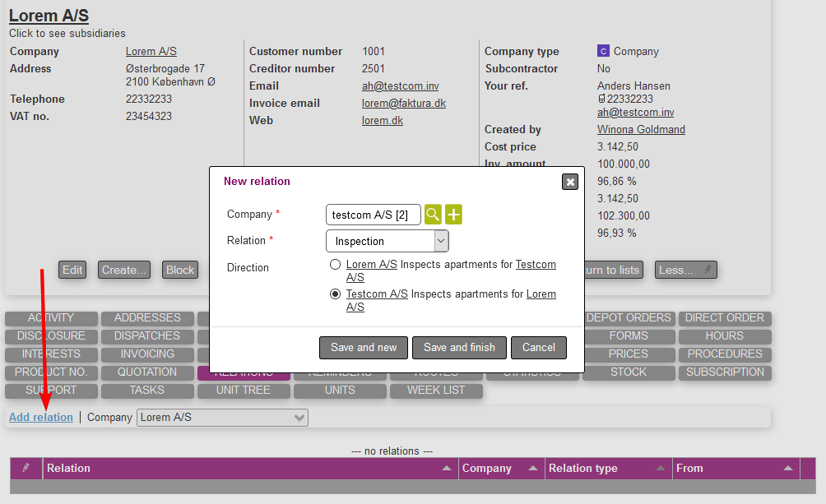Open the ADDRESSES tab
Viewport: 826px width, 504px height.
click(147, 318)
